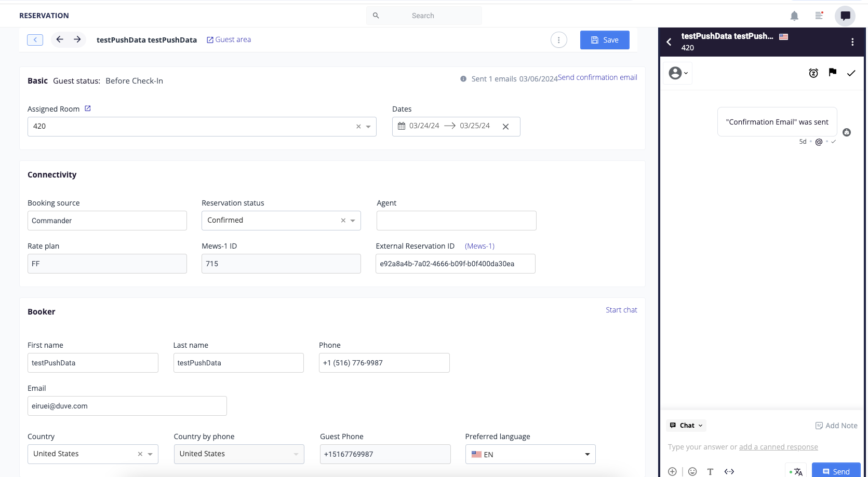Click the Agent input field

point(457,221)
